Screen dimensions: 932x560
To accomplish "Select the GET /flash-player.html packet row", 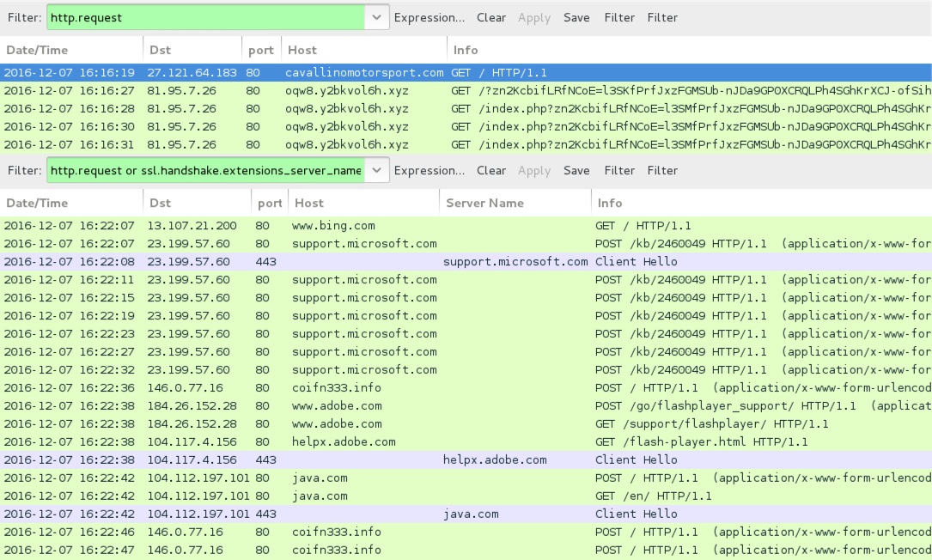I will (x=466, y=441).
